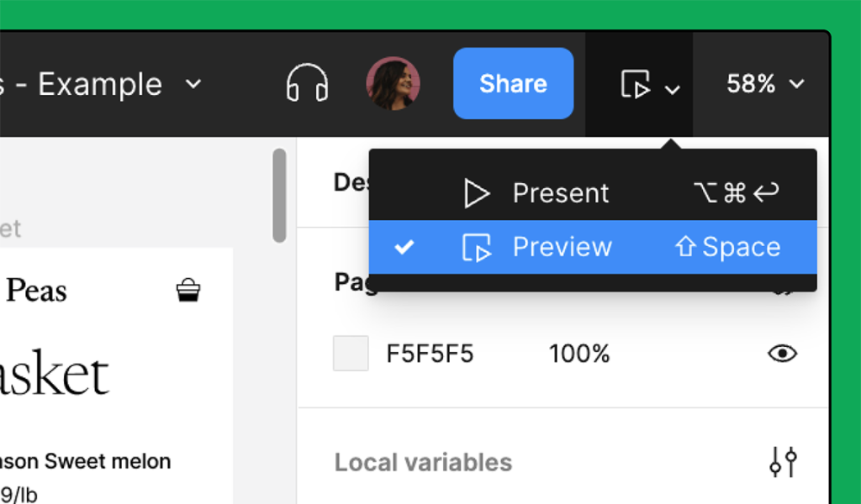861x504 pixels.
Task: Edit the F5F5F5 hex value field
Action: [430, 354]
